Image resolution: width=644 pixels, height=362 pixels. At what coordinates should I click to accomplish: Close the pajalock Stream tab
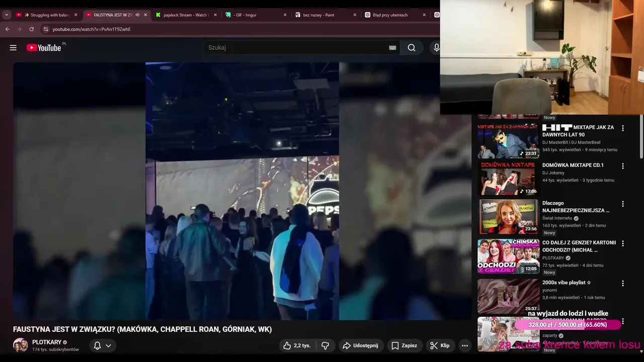point(215,15)
